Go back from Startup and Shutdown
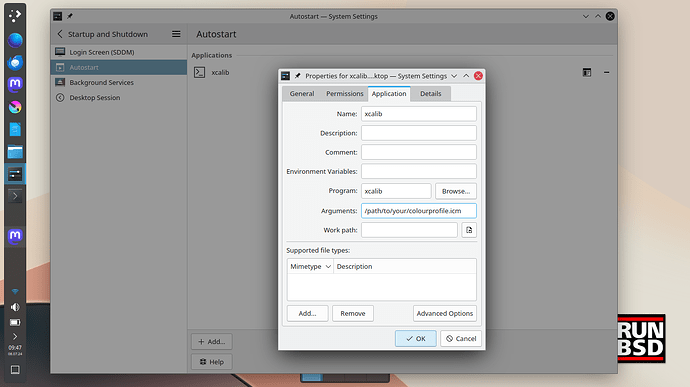Screen dimensions: 690x387 point(60,34)
